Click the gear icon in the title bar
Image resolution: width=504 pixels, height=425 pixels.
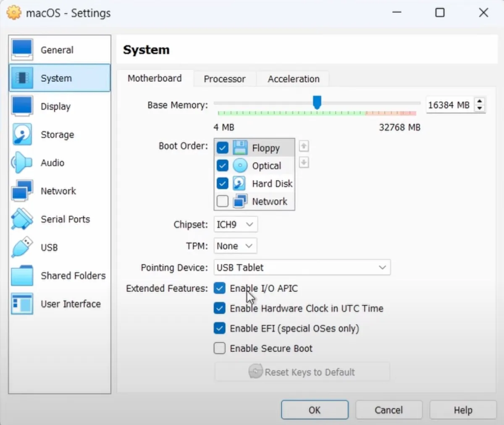point(14,13)
